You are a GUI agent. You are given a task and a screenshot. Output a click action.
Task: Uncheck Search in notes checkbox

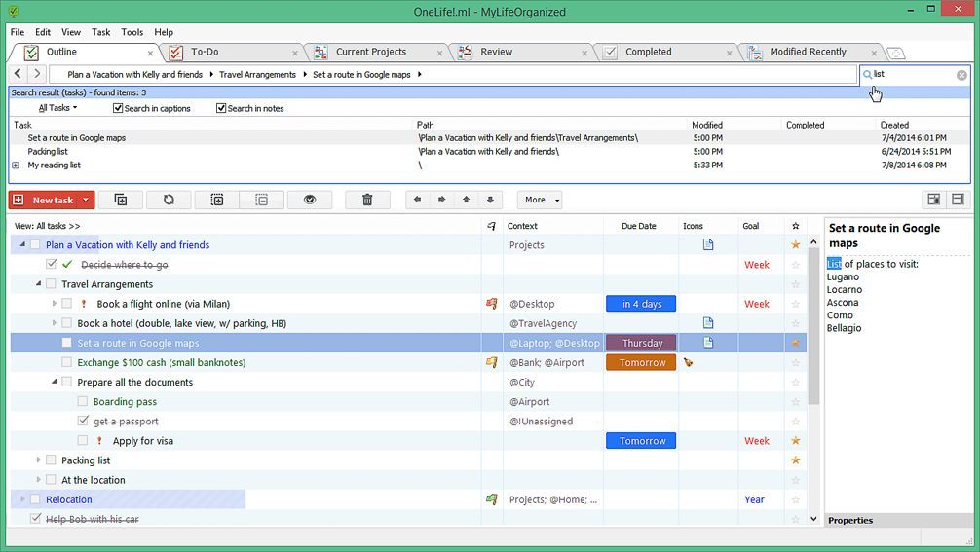coord(220,108)
